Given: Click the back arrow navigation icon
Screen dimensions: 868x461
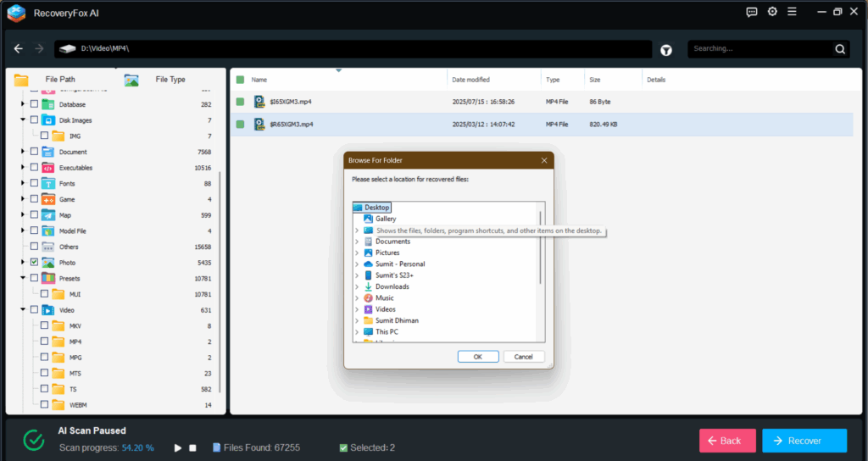Looking at the screenshot, I should 19,49.
